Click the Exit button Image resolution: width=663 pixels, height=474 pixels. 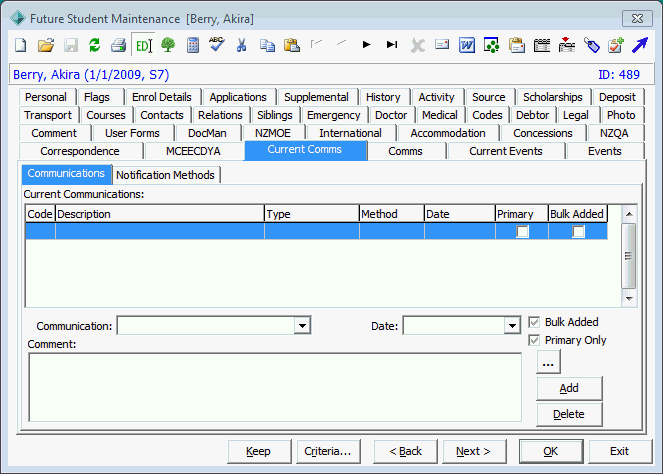tap(620, 451)
